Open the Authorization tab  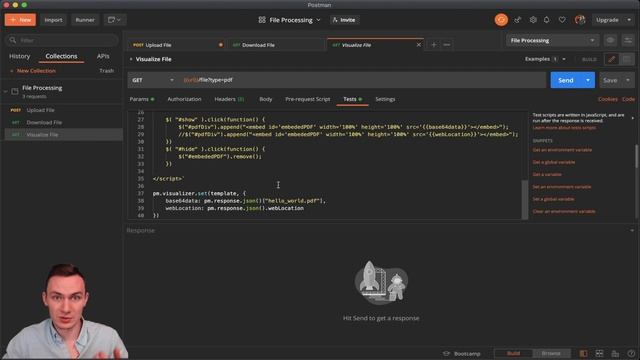click(x=184, y=99)
